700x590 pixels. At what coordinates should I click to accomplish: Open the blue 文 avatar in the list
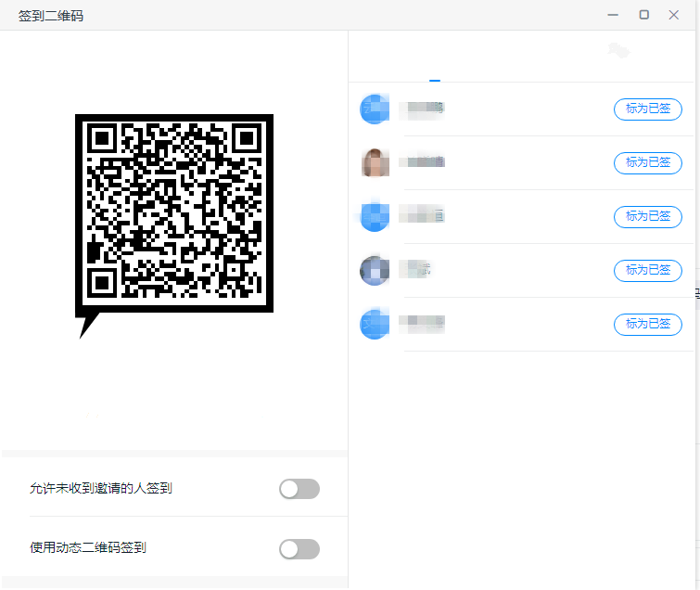[375, 324]
